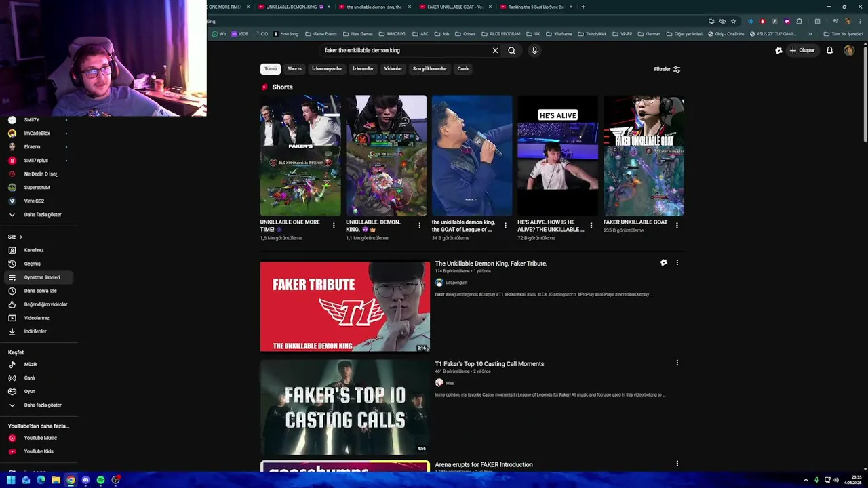Image resolution: width=868 pixels, height=488 pixels.
Task: Open Oynatma listeleri playlists
Action: click(x=39, y=277)
